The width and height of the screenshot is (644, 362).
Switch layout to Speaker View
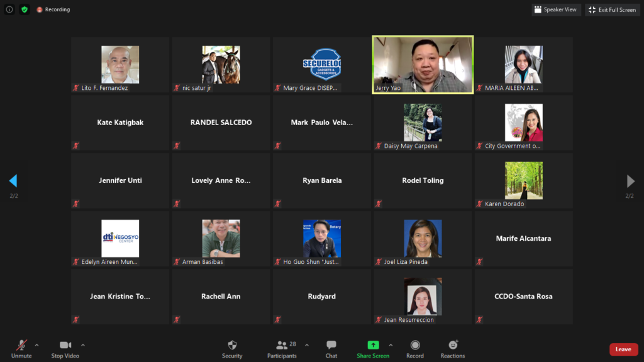[555, 9]
